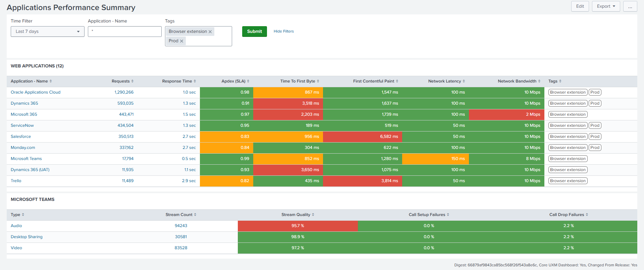The image size is (644, 270).
Task: Click Audio stream count 94243
Action: (x=181, y=226)
